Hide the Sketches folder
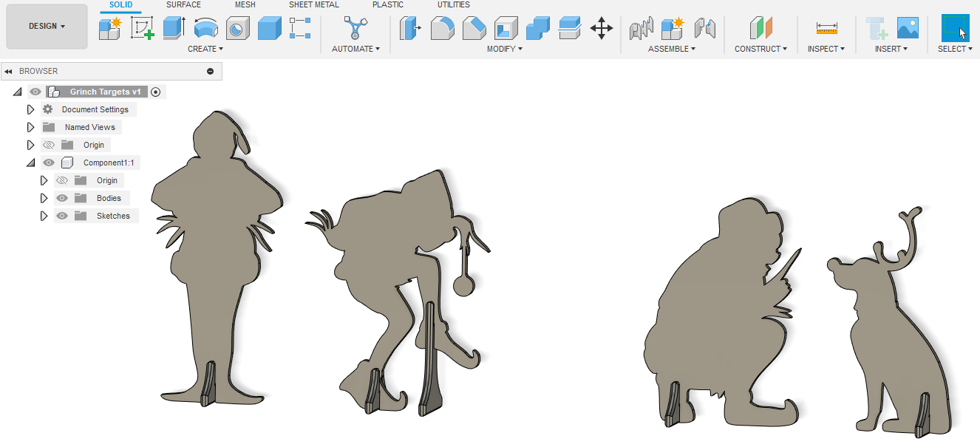This screenshot has width=980, height=447. click(62, 216)
